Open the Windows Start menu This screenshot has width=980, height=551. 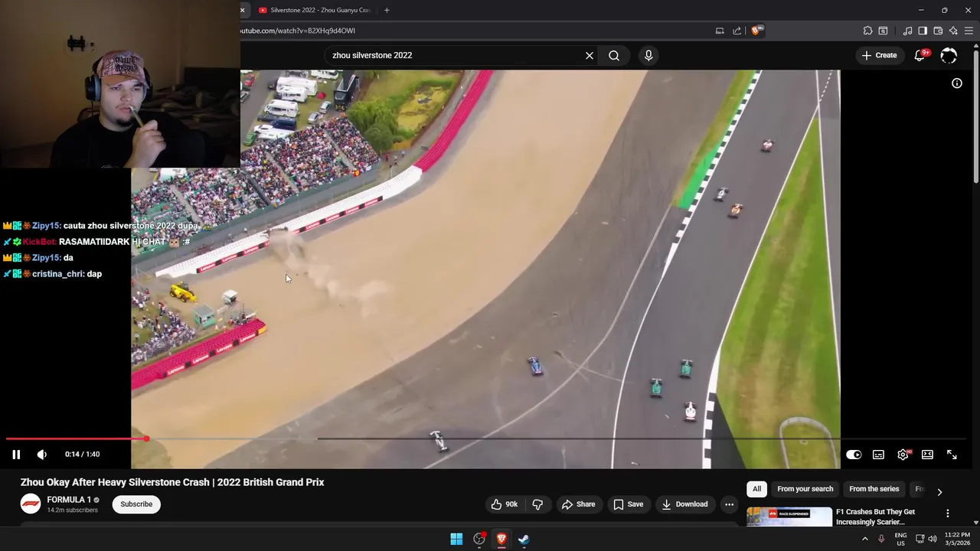pyautogui.click(x=456, y=539)
